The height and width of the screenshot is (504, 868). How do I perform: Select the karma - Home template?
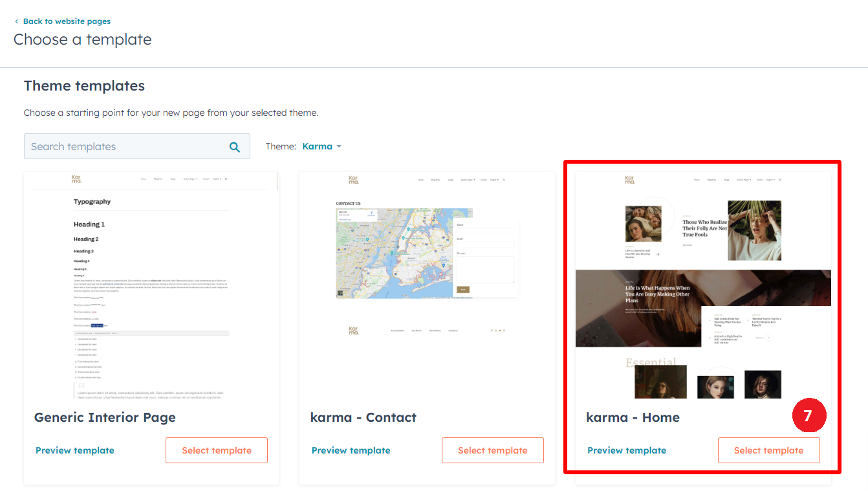coord(768,450)
